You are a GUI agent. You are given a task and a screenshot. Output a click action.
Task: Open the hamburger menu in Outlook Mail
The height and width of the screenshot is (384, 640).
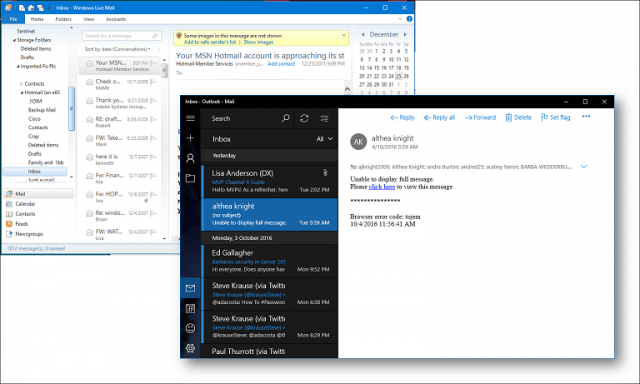(x=190, y=118)
